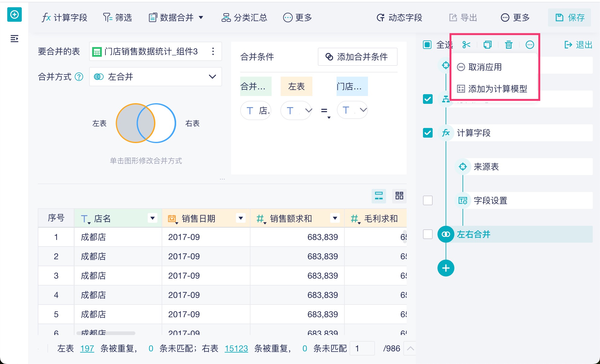Click the sidebar collapse list icon
This screenshot has width=600, height=364.
(14, 39)
